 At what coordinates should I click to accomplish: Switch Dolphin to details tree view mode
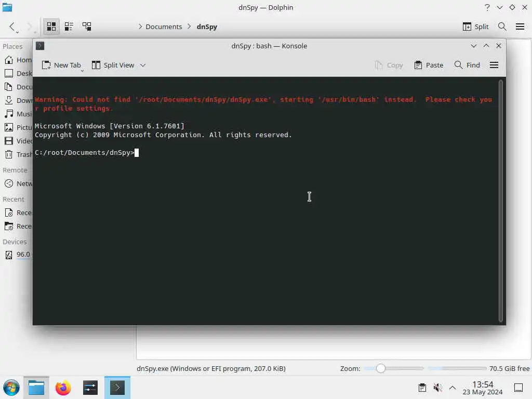pyautogui.click(x=87, y=26)
